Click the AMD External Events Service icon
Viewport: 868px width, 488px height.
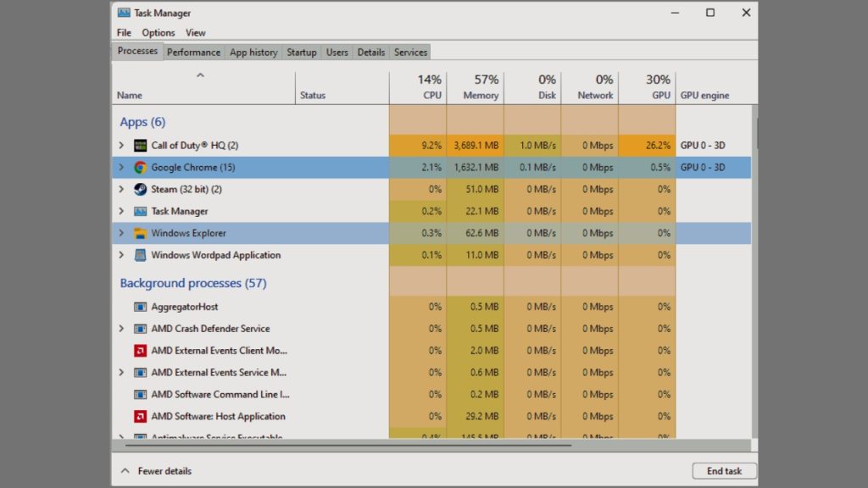click(140, 373)
